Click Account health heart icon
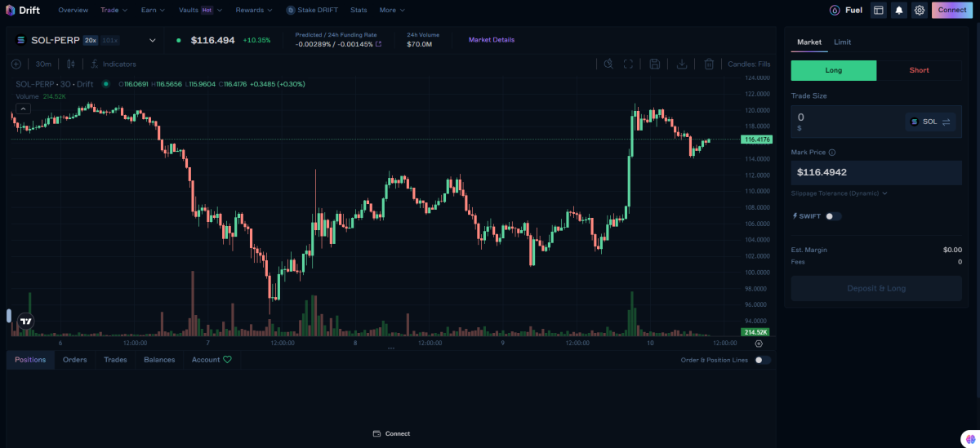The image size is (980, 448). click(227, 359)
